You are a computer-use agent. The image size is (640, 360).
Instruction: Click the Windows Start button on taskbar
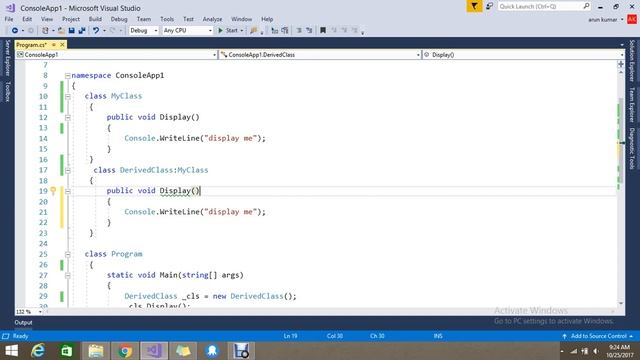(x=11, y=351)
